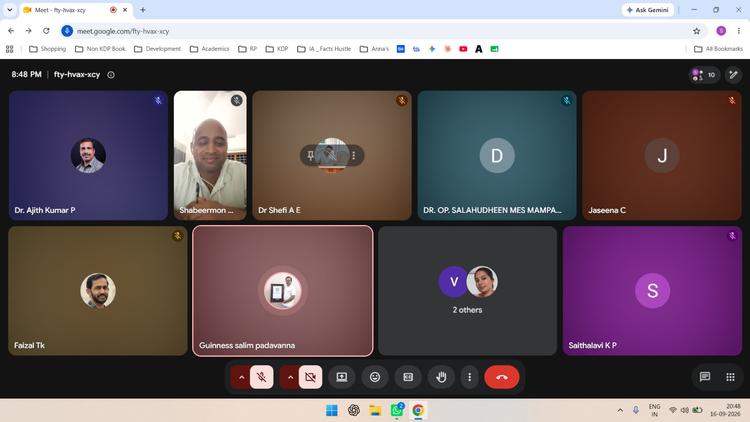Mute Dr Shefi A E from tile overlay
Viewport: 750px width, 422px height.
click(x=332, y=155)
